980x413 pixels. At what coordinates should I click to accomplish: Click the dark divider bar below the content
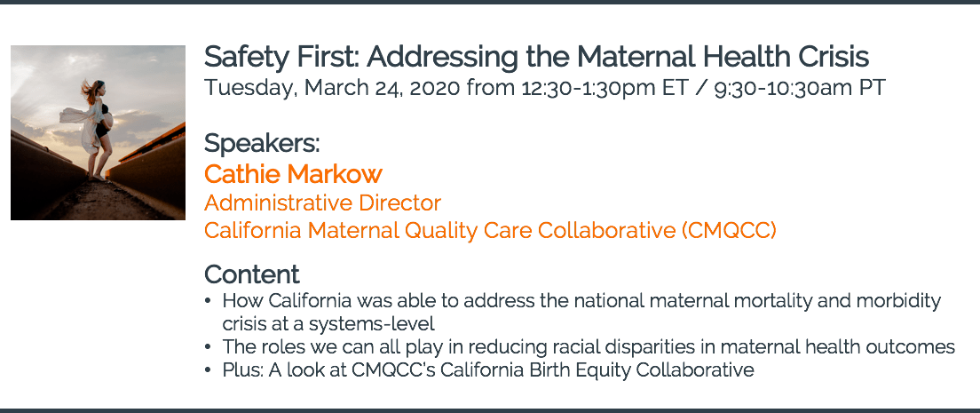490,410
